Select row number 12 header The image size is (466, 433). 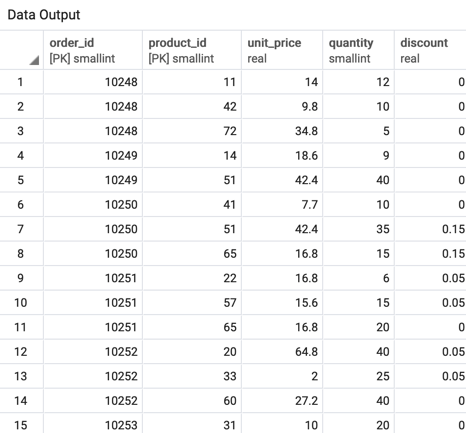(21, 352)
